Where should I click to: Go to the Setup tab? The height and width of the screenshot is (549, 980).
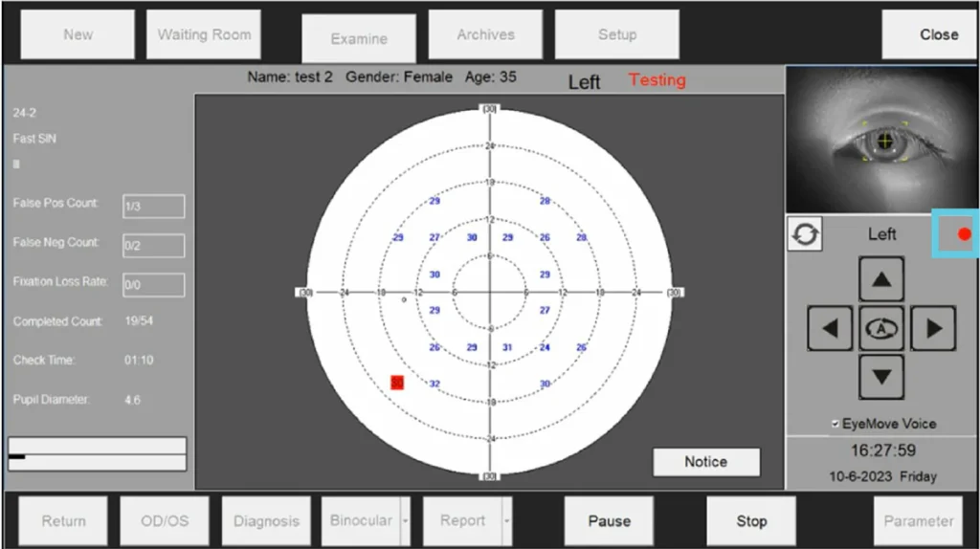(617, 34)
